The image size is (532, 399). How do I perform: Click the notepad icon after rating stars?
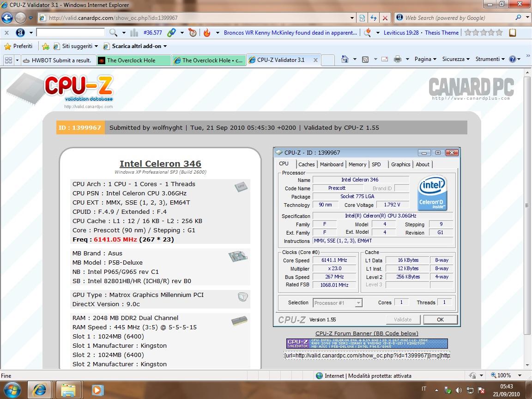(512, 33)
